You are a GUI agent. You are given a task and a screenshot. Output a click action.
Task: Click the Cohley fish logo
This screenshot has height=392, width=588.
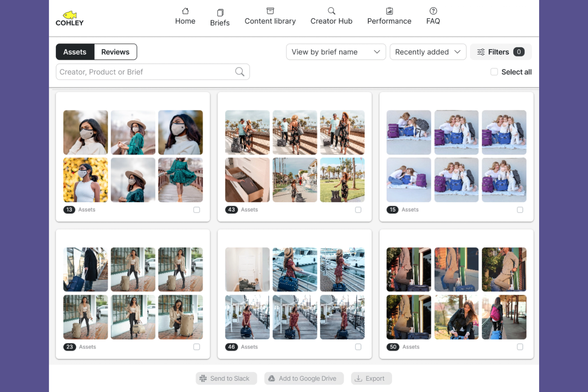(x=70, y=18)
